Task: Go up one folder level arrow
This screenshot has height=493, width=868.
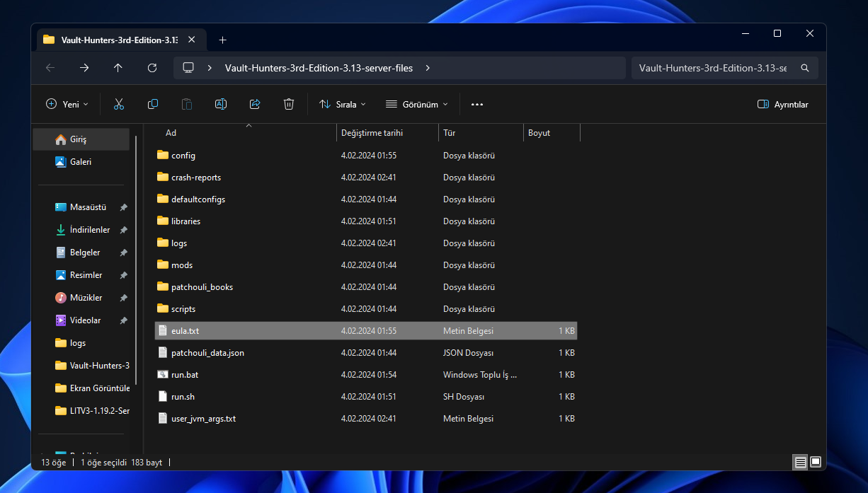Action: click(118, 68)
